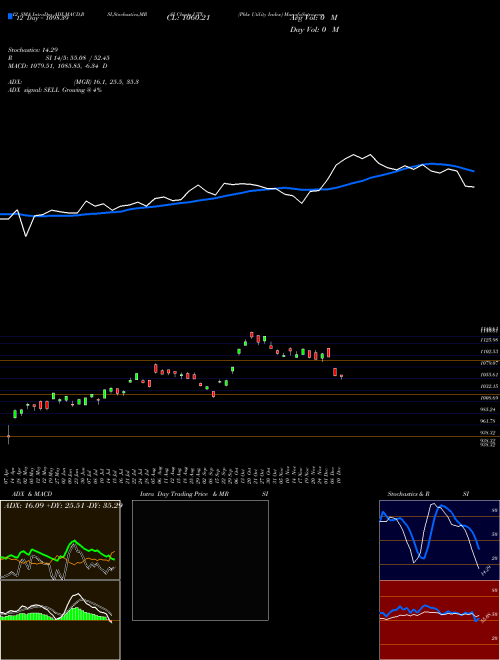The height and width of the screenshot is (660, 500).
Task: Click the '14.29' value label in Stochastics panel
Action: (485, 570)
